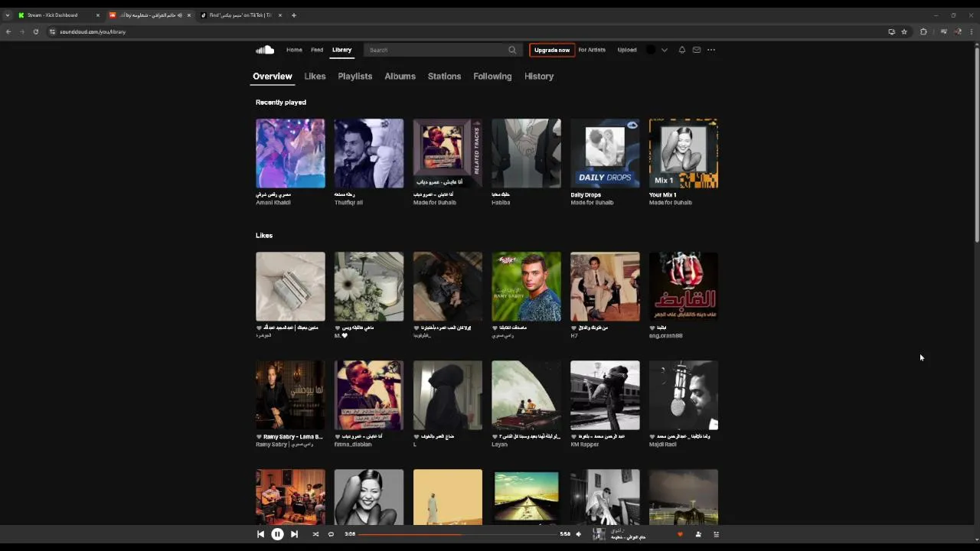Expand the tab search dropdown arrow
Viewport: 980px width, 551px height.
pos(7,15)
